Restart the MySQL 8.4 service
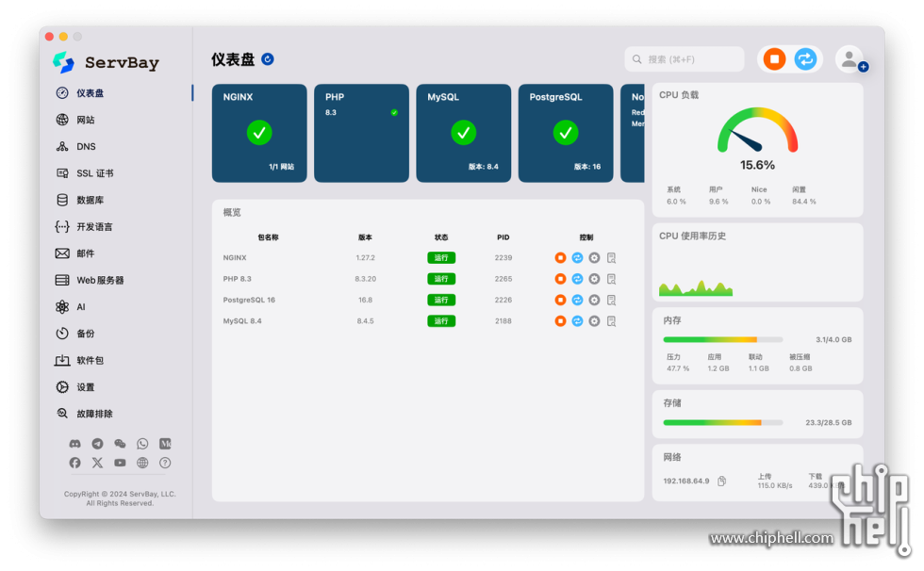Viewport: 924px width, 571px height. [577, 321]
